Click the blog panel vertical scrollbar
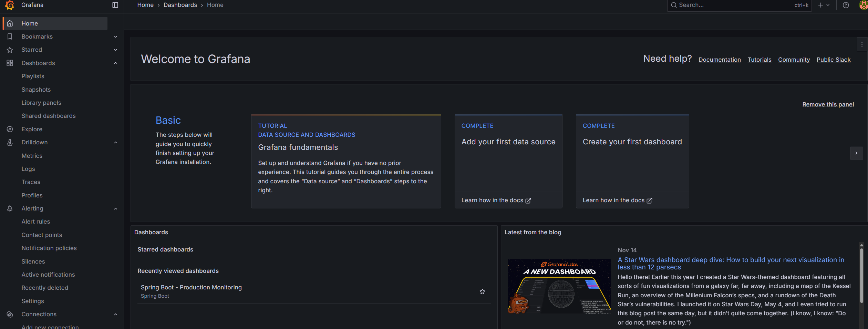 pos(861,276)
